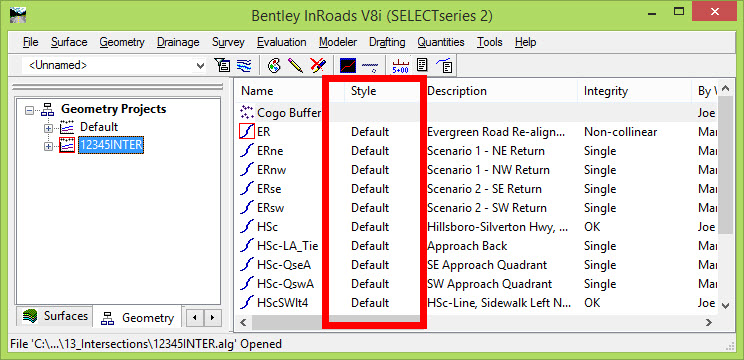The width and height of the screenshot is (744, 360).
Task: Click the dashed blue line toolbar icon
Action: [x=370, y=65]
